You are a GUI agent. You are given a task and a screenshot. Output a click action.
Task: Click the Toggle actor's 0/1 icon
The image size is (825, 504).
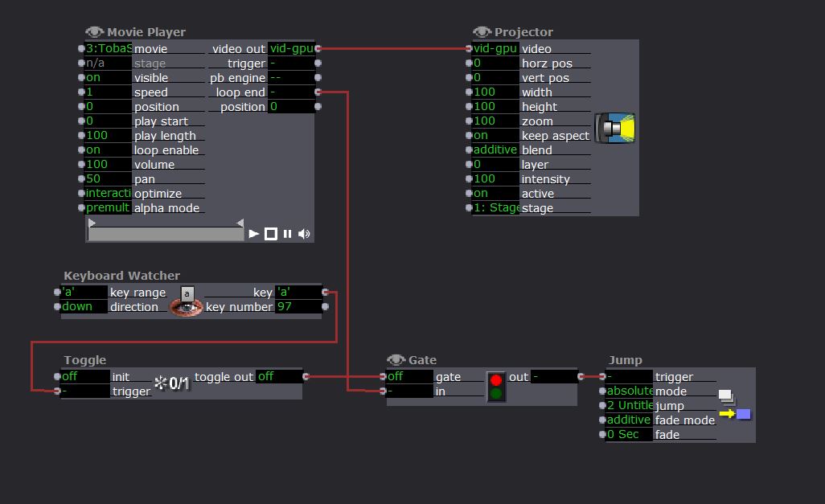click(x=172, y=383)
